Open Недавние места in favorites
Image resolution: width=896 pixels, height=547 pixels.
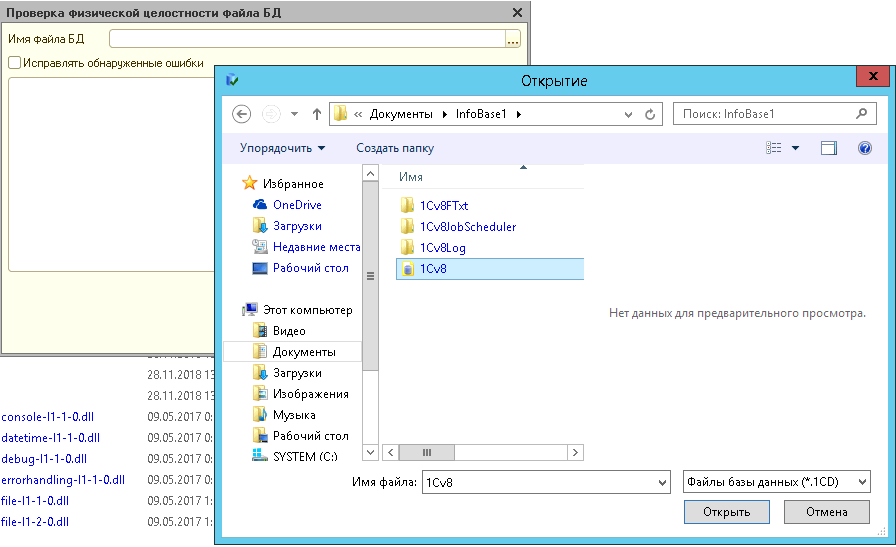click(x=317, y=247)
